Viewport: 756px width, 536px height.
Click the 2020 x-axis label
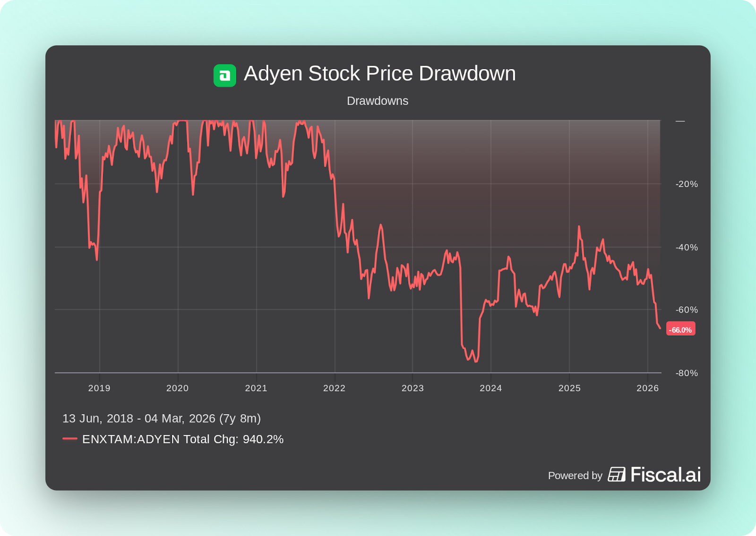click(177, 388)
